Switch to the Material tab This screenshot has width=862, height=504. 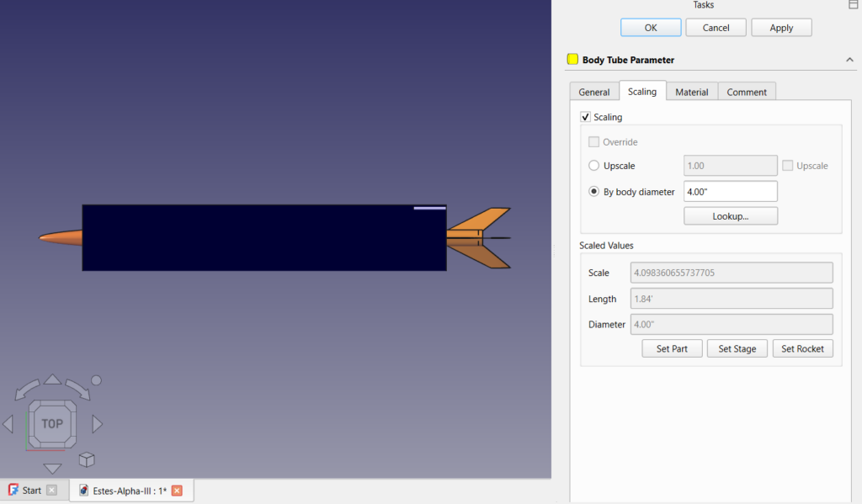[691, 92]
